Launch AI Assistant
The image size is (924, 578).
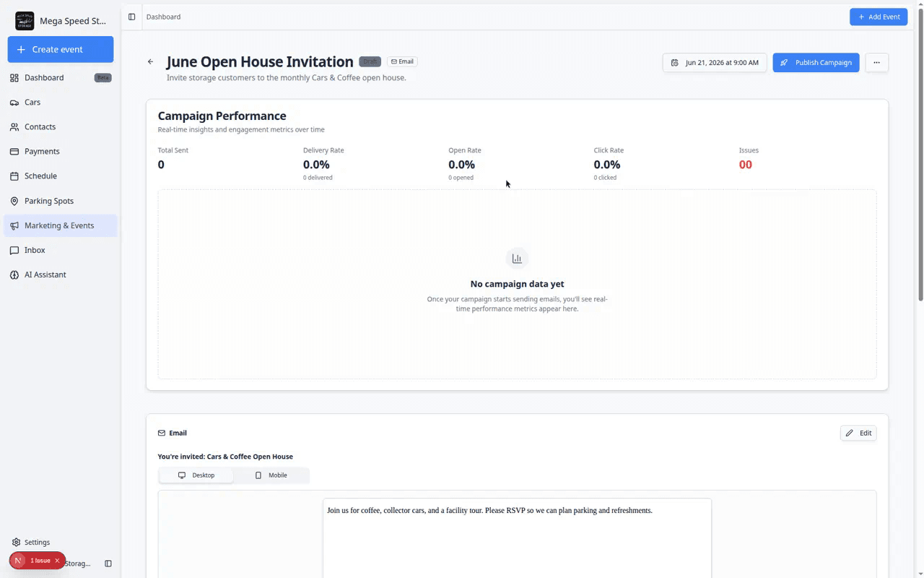pos(61,275)
